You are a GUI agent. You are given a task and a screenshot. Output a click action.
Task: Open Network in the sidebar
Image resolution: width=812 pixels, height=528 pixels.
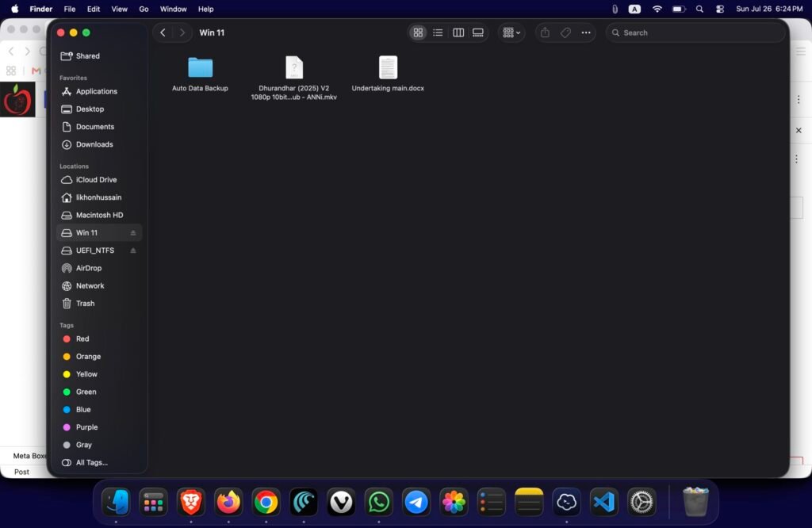coord(99,285)
